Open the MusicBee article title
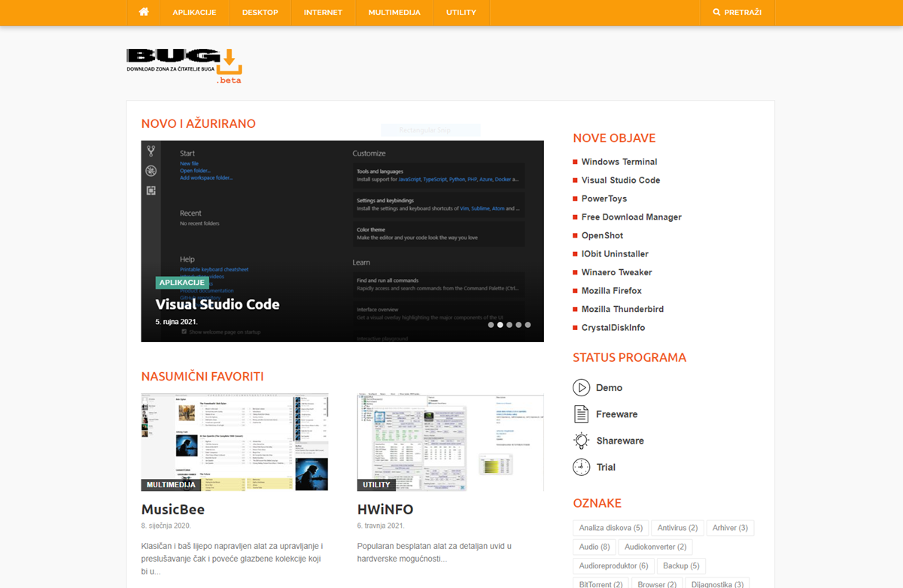Screen dimensions: 903x588 pyautogui.click(x=173, y=509)
